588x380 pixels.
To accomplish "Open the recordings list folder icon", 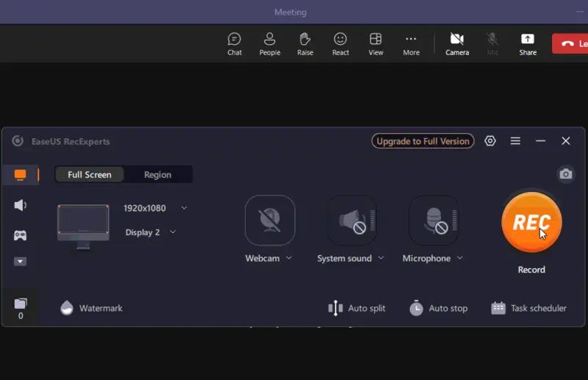I will point(21,304).
